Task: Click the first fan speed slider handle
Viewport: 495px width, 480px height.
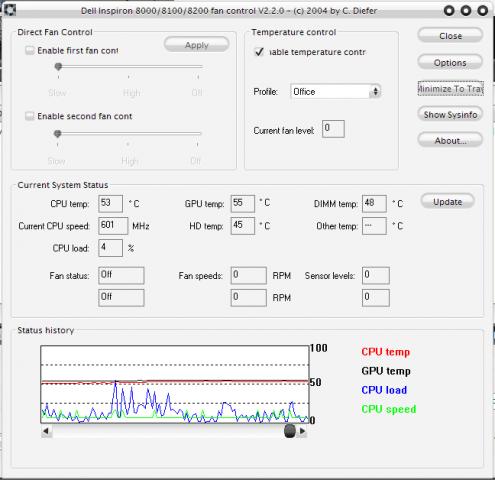Action: click(x=58, y=66)
